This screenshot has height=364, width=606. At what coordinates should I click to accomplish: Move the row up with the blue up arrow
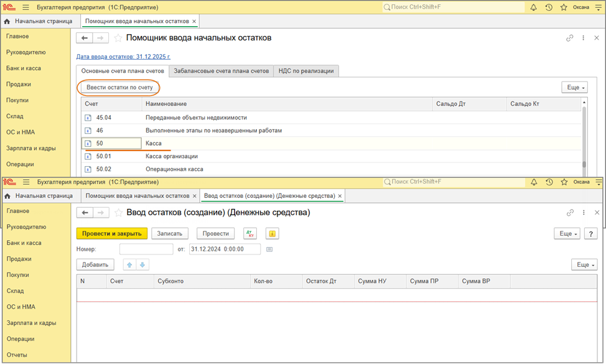pyautogui.click(x=130, y=264)
